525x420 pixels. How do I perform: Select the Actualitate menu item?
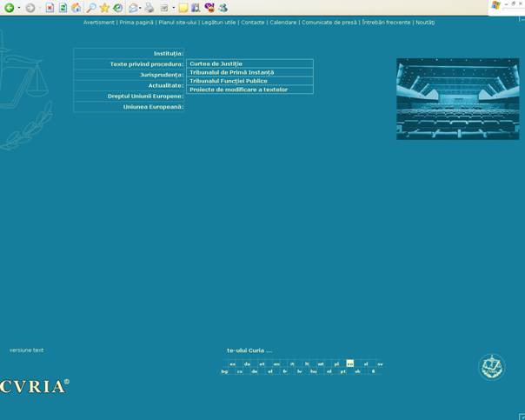point(129,85)
